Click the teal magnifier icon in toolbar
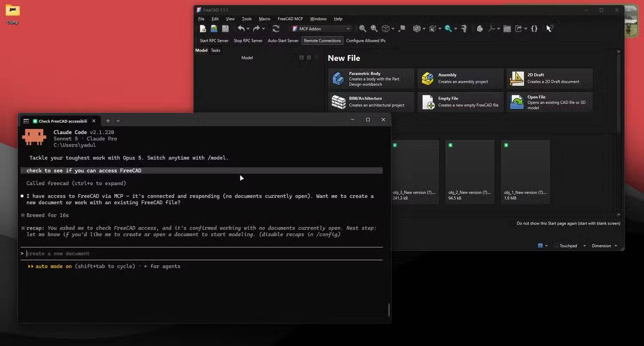This screenshot has width=644, height=346. coord(448,29)
